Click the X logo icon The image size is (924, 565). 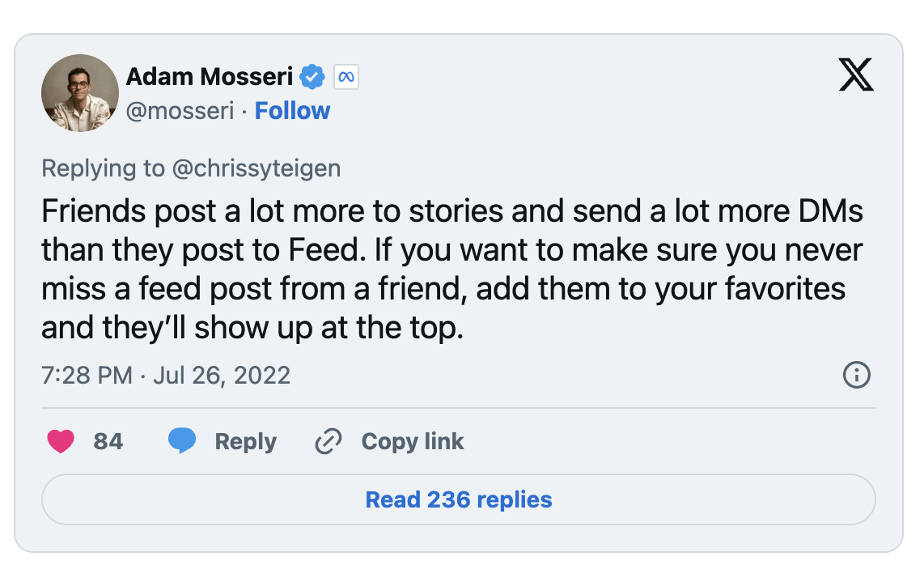(x=856, y=76)
